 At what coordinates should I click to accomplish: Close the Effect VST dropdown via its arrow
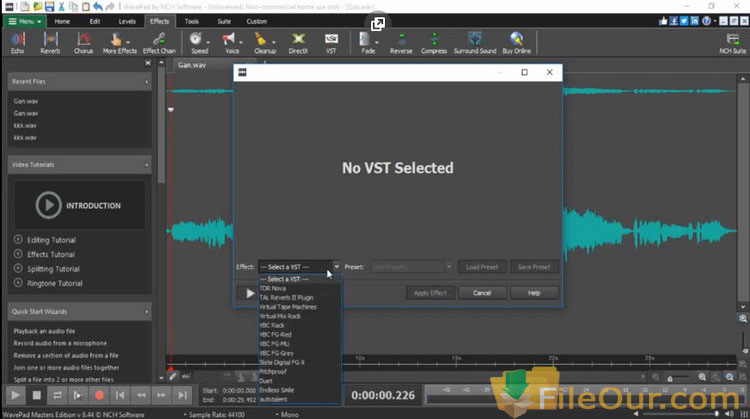(x=337, y=267)
